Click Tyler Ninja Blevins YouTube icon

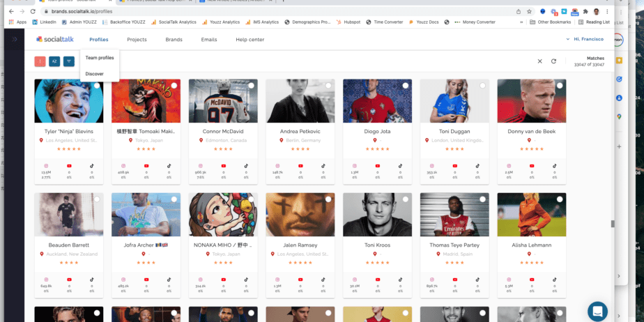(69, 166)
